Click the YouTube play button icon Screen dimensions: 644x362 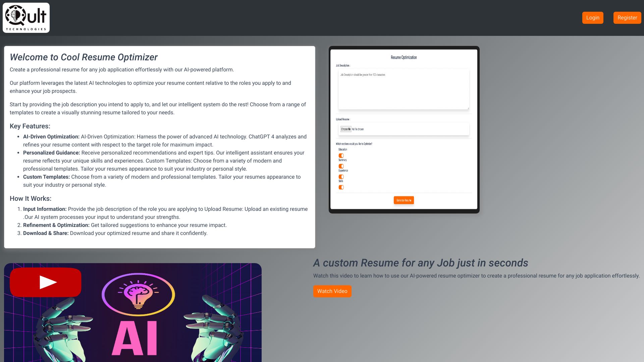click(46, 282)
